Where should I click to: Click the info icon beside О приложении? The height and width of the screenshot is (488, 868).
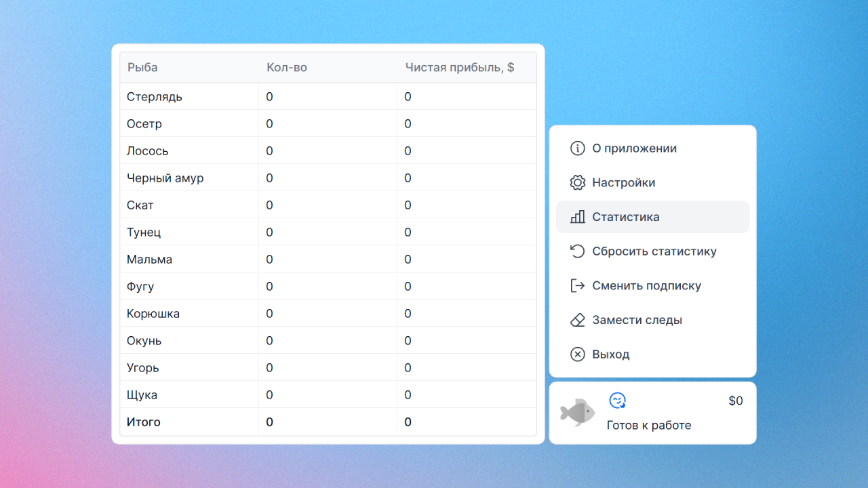point(577,148)
